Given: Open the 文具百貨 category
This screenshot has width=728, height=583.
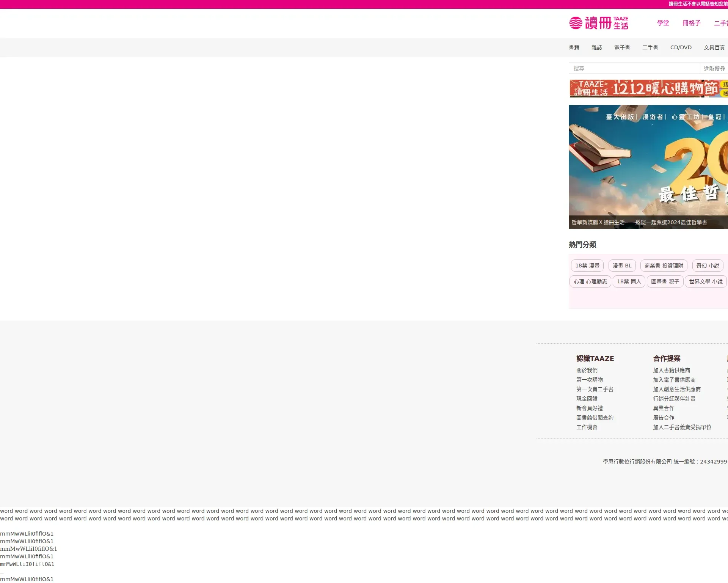Looking at the screenshot, I should pyautogui.click(x=714, y=47).
